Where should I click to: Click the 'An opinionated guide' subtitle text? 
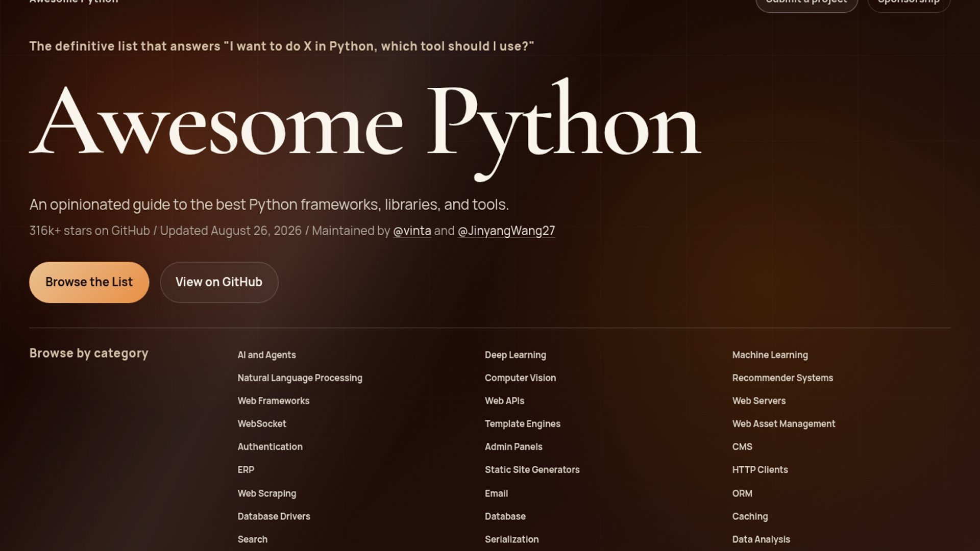pyautogui.click(x=269, y=205)
